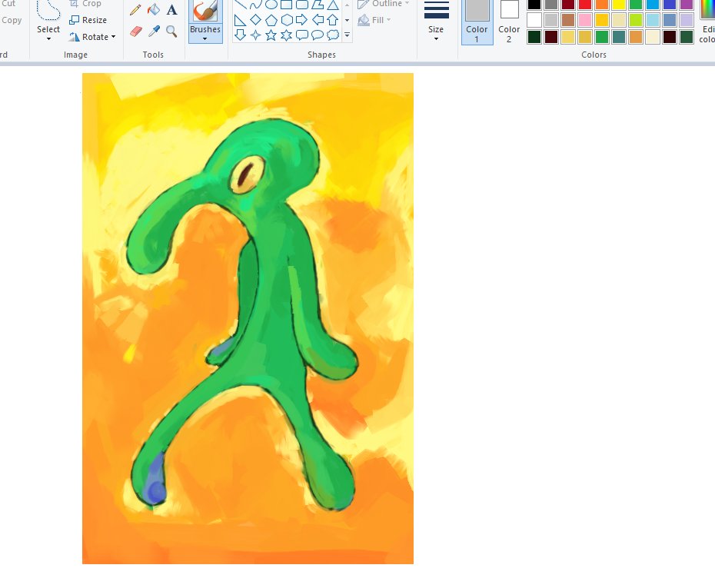The height and width of the screenshot is (588, 715).
Task: Choose the oval shape
Action: click(x=271, y=5)
